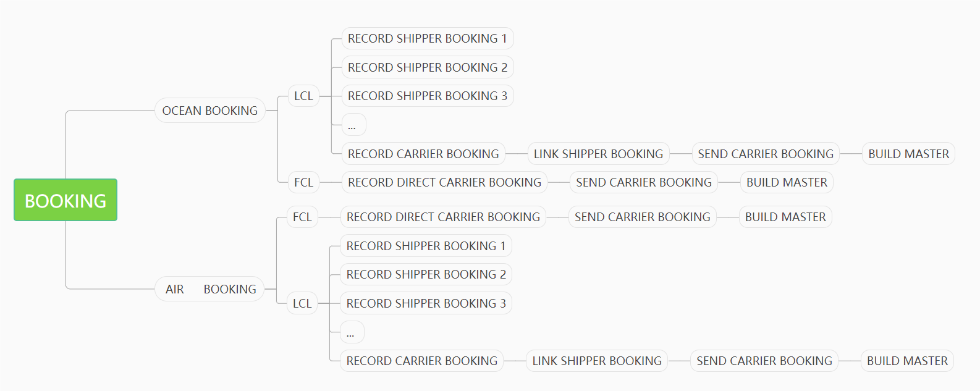Image resolution: width=980 pixels, height=391 pixels.
Task: Select the ellipsis node under air LCL
Action: pyautogui.click(x=352, y=332)
